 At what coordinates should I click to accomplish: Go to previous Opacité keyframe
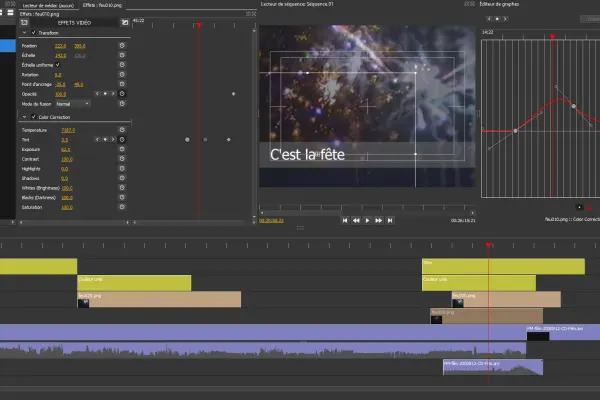pos(97,94)
